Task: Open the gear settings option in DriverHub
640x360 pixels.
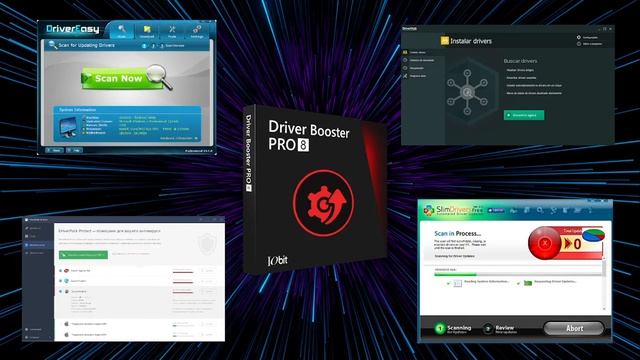Action: point(588,37)
